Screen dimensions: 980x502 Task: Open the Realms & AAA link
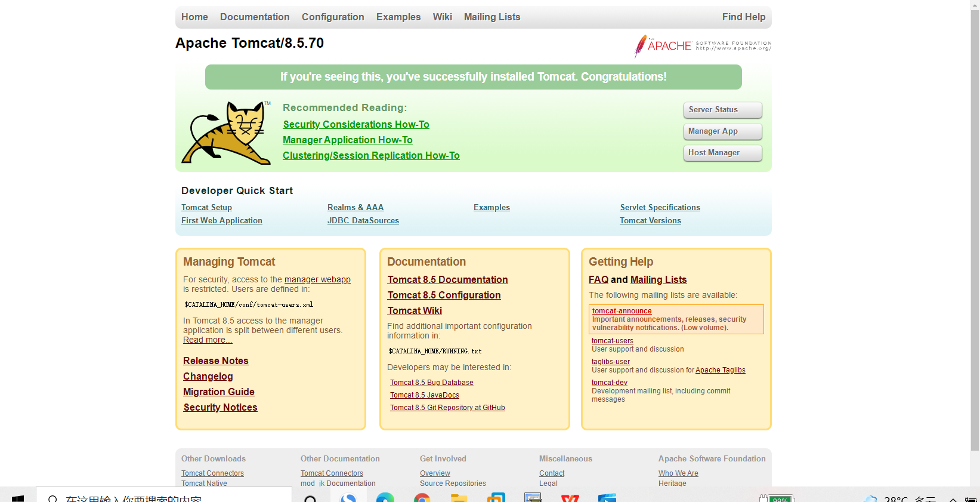click(x=355, y=207)
